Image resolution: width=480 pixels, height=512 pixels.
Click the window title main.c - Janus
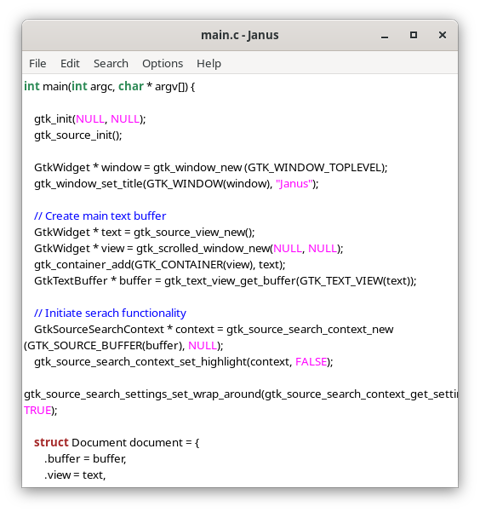(x=240, y=35)
